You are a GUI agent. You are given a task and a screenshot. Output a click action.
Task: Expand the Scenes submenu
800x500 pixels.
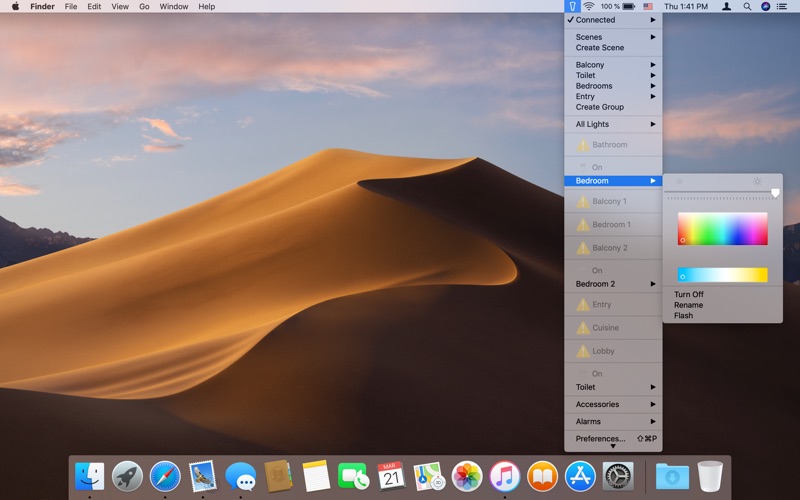click(x=613, y=37)
